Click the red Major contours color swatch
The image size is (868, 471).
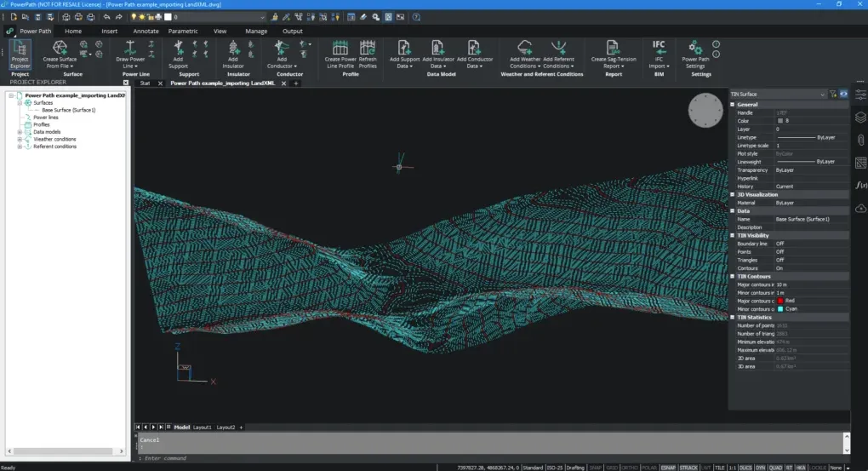click(780, 301)
